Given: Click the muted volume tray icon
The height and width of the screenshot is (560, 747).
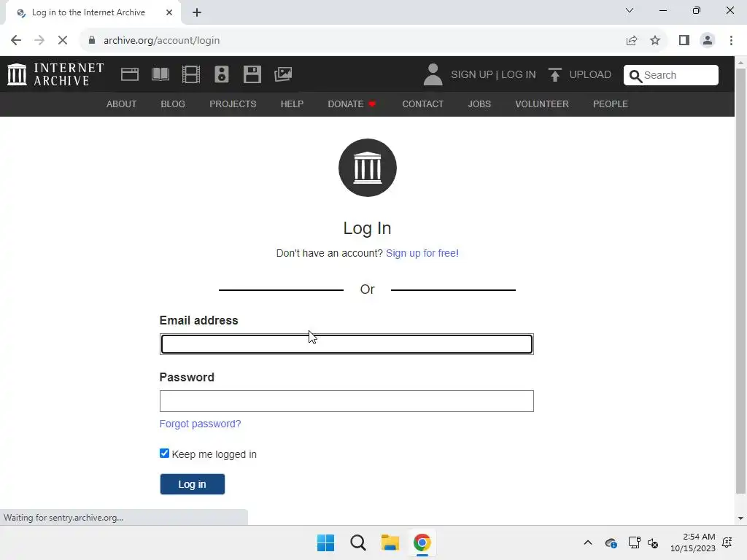Looking at the screenshot, I should click(x=653, y=542).
